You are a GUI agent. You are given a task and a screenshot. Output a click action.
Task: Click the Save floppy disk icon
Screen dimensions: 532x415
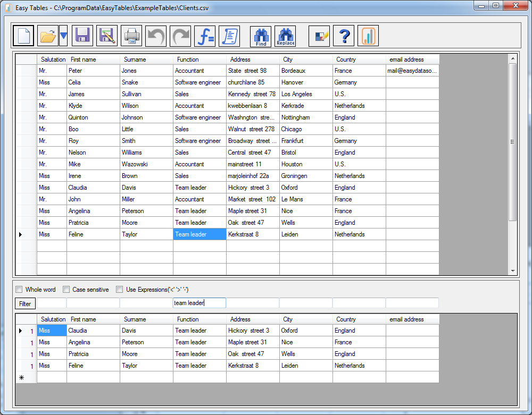point(82,36)
